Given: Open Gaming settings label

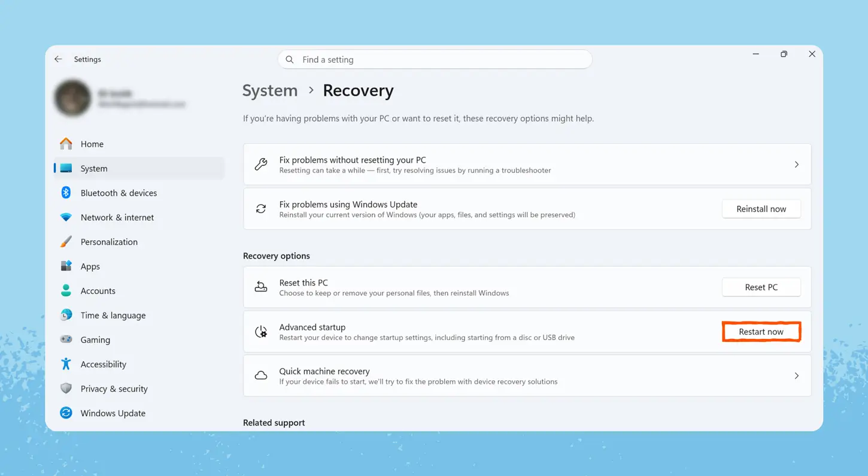Looking at the screenshot, I should pyautogui.click(x=95, y=339).
